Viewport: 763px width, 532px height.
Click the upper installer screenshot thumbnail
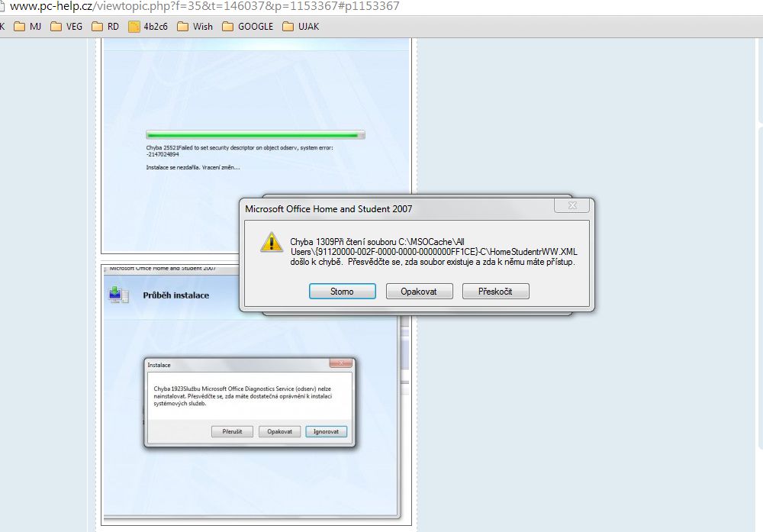pyautogui.click(x=256, y=146)
